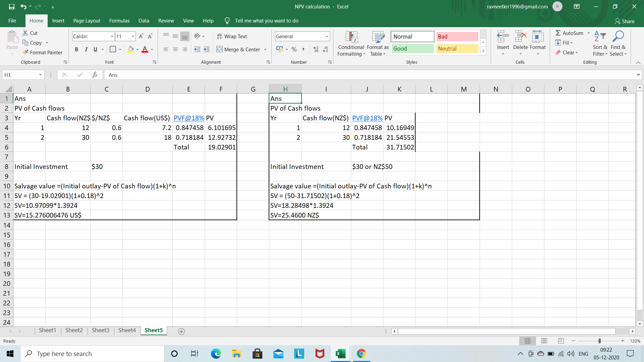644x362 pixels.
Task: Open Find & Select magnifier
Action: coord(618,44)
